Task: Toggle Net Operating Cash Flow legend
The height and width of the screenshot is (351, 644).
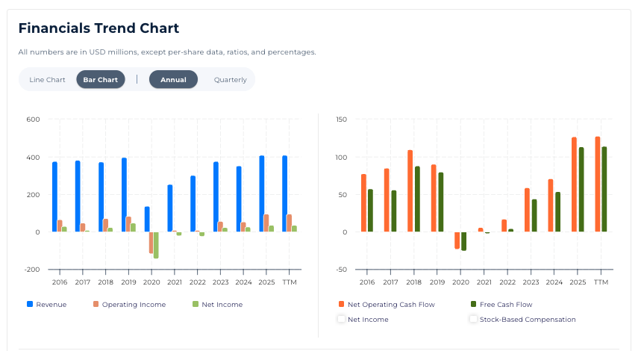Action: tap(390, 305)
